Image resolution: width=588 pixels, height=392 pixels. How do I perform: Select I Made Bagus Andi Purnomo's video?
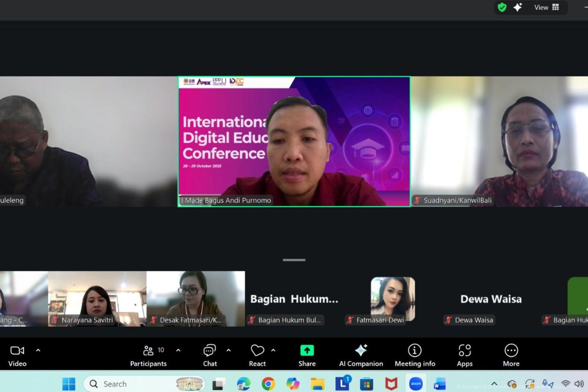(x=294, y=142)
